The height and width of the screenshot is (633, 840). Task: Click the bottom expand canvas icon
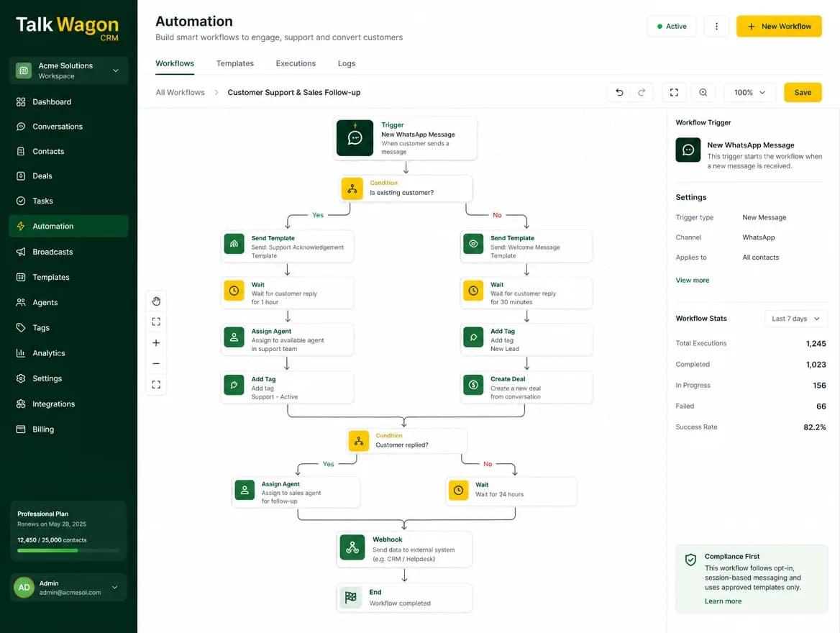tap(156, 384)
